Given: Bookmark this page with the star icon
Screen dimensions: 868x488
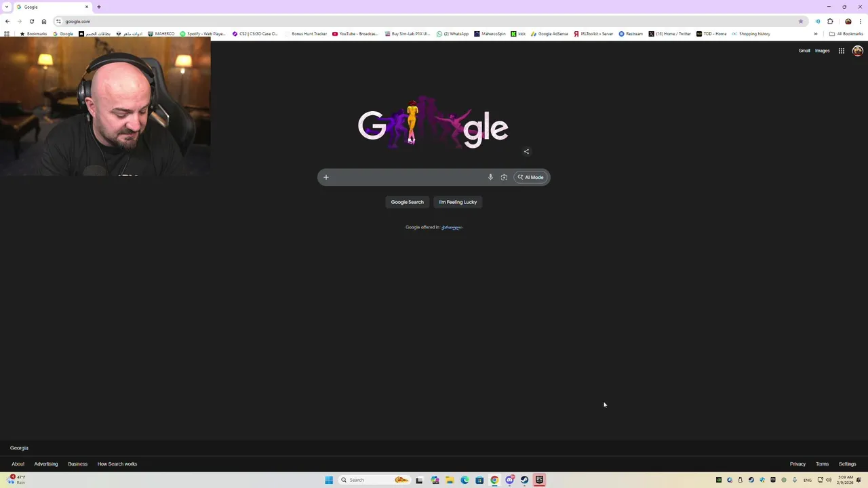Looking at the screenshot, I should coord(801,21).
